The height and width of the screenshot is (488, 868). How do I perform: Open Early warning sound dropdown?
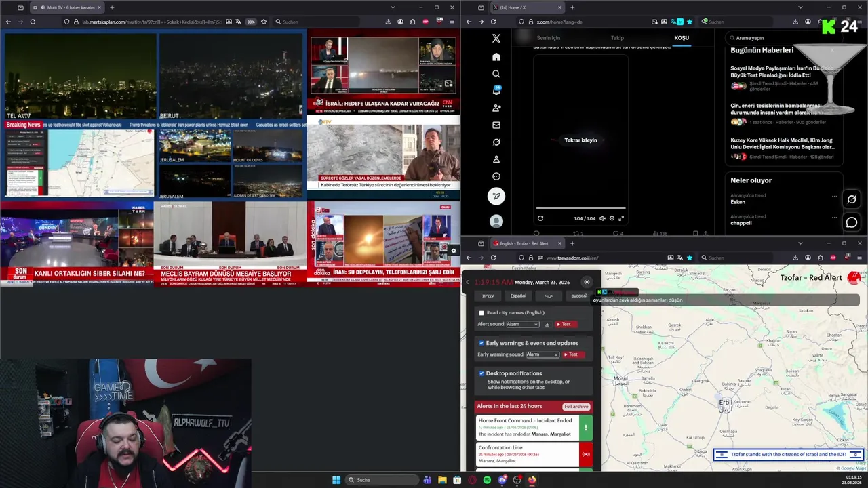pyautogui.click(x=542, y=354)
